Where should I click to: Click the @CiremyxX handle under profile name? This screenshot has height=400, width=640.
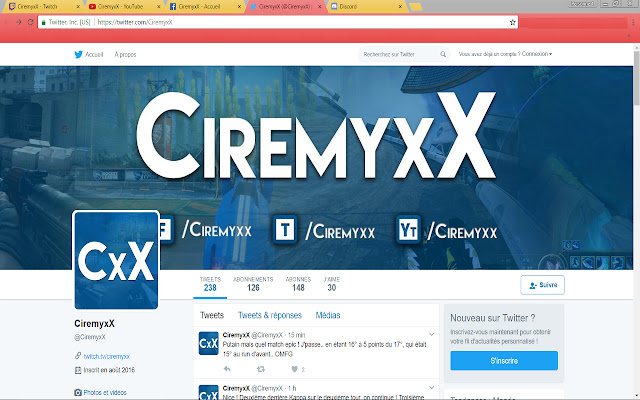point(90,337)
